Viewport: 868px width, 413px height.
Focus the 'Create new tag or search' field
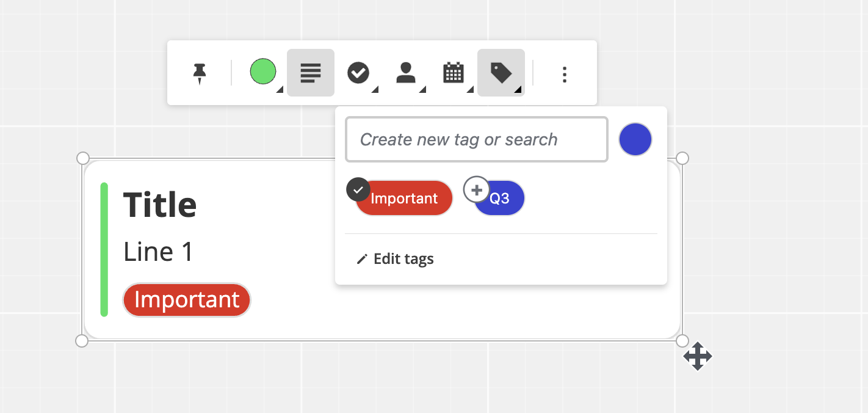click(476, 140)
